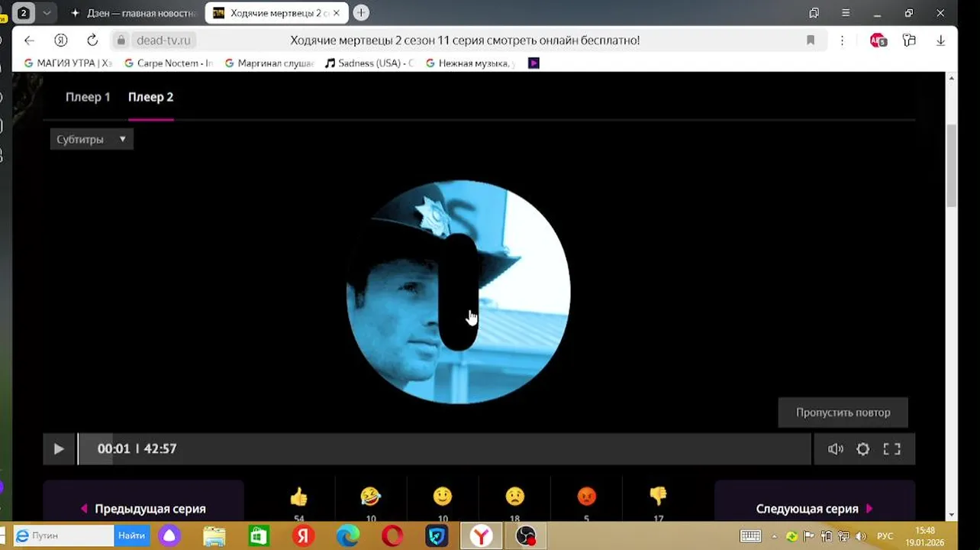Bookmark this page using the bookmark icon
980x550 pixels.
tap(811, 40)
